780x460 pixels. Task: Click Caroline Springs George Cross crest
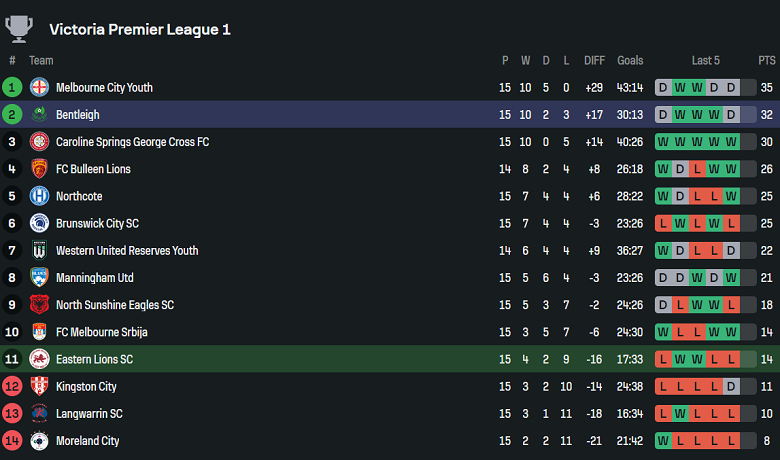point(40,142)
